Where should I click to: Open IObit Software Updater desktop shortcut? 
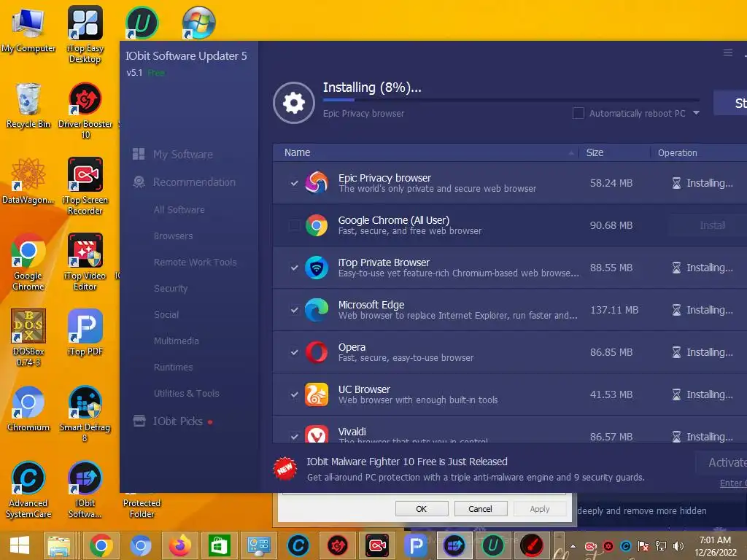click(85, 489)
